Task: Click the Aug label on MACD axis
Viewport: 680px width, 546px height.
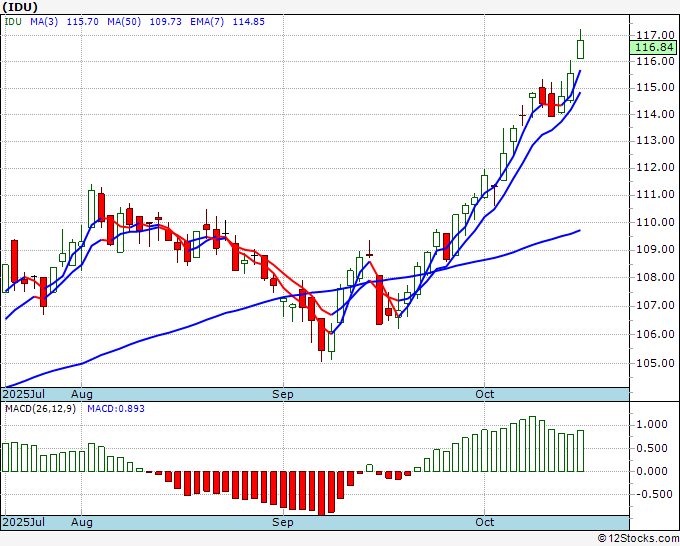Action: [x=82, y=522]
